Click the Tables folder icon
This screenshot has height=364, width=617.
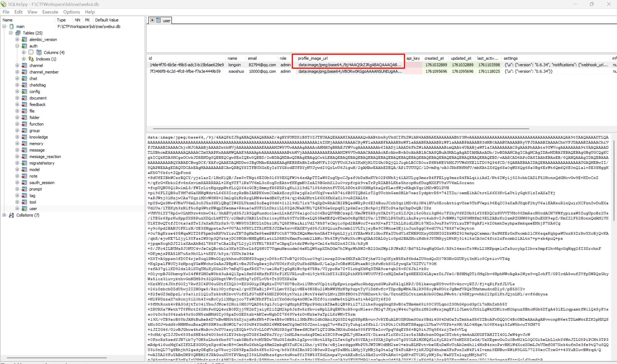[18, 33]
